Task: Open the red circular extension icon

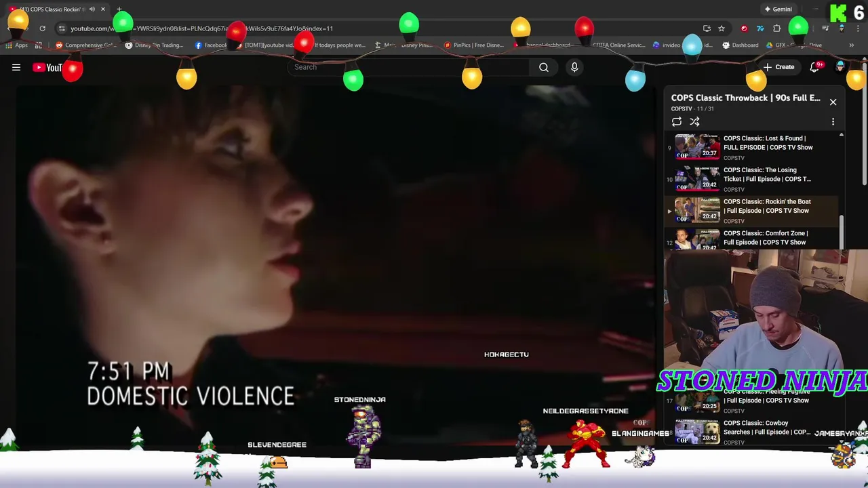Action: tap(744, 28)
